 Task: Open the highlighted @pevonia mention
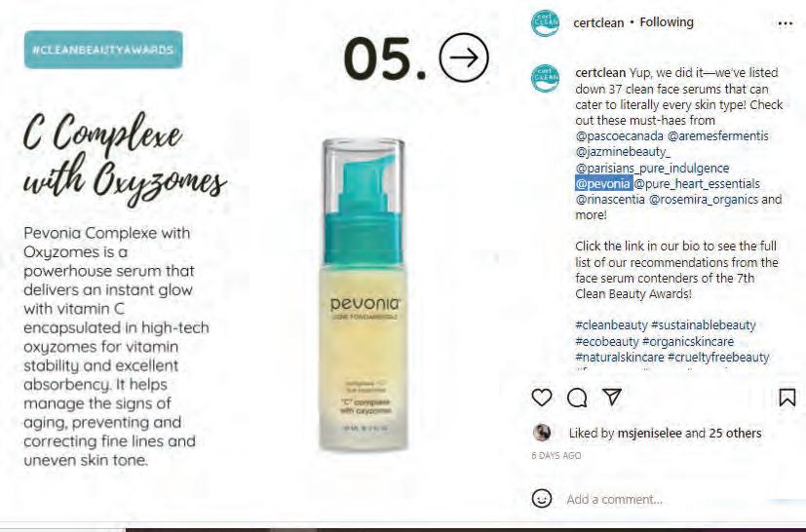tap(603, 183)
